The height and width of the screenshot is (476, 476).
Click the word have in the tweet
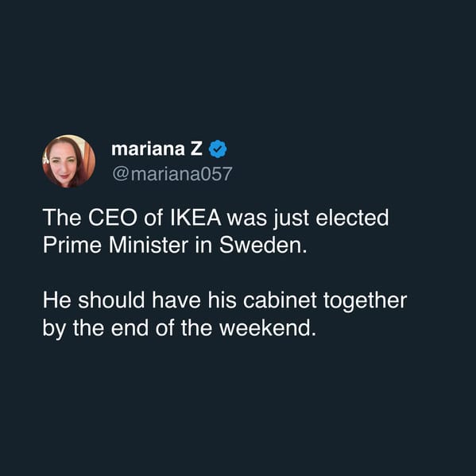(176, 300)
